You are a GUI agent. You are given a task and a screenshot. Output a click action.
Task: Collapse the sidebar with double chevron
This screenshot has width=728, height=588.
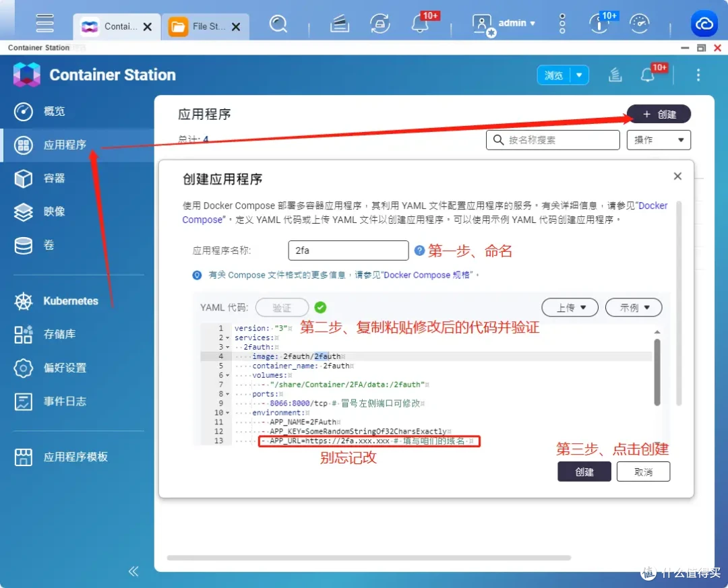click(x=133, y=571)
